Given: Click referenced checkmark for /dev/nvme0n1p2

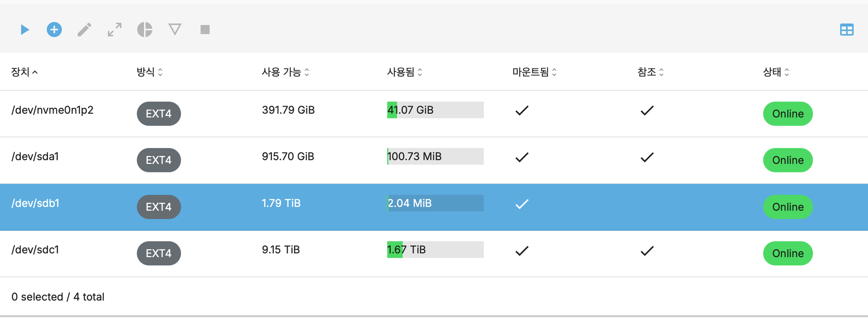Looking at the screenshot, I should pyautogui.click(x=647, y=110).
